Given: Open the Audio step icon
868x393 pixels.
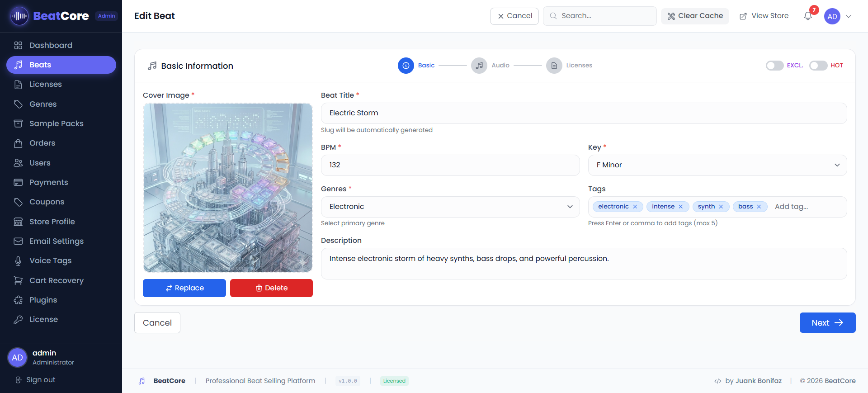Looking at the screenshot, I should tap(479, 66).
